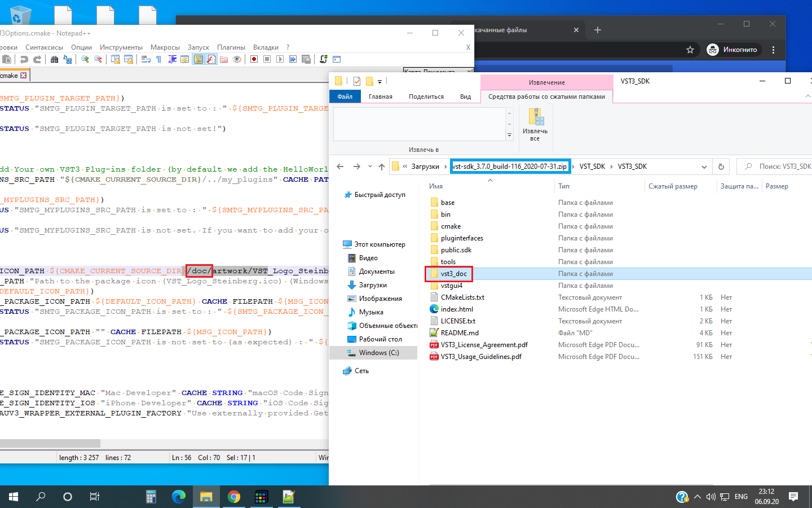Open the Chrome browser three-dot menu
812x508 pixels.
(774, 50)
